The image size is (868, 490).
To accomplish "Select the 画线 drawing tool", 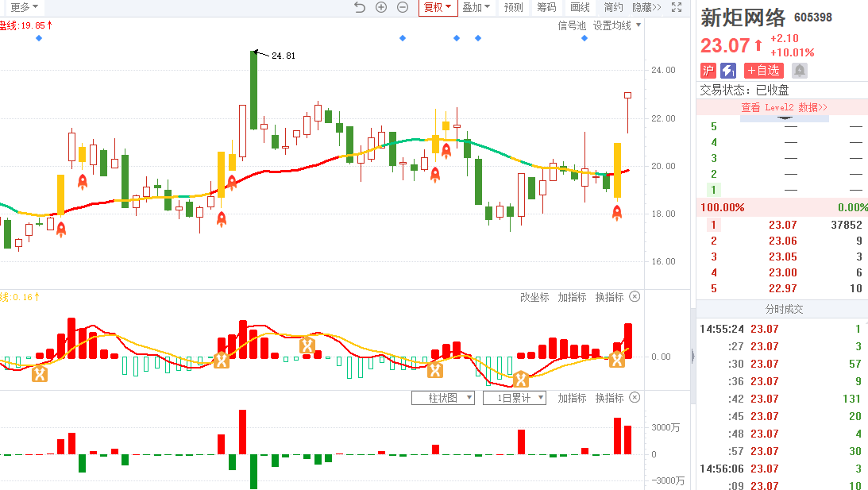I will click(580, 7).
